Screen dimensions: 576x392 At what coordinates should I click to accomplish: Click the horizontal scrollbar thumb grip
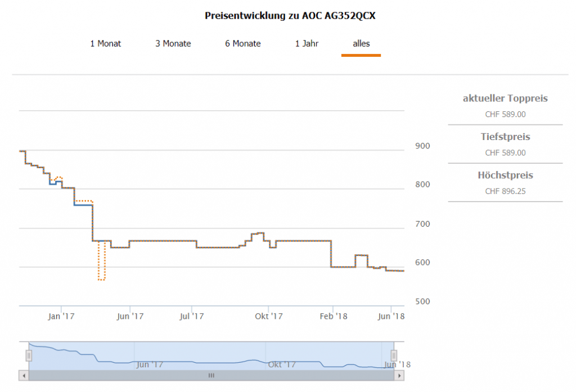(211, 375)
